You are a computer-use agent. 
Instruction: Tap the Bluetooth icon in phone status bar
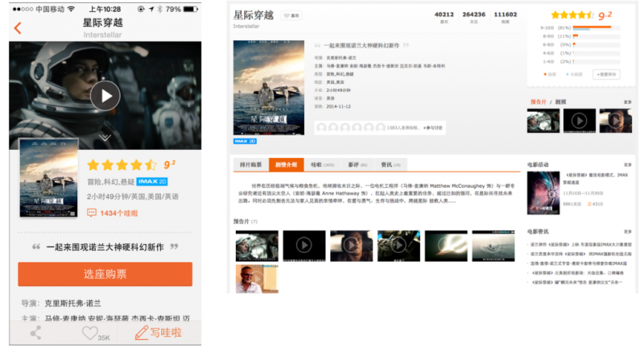pos(159,9)
